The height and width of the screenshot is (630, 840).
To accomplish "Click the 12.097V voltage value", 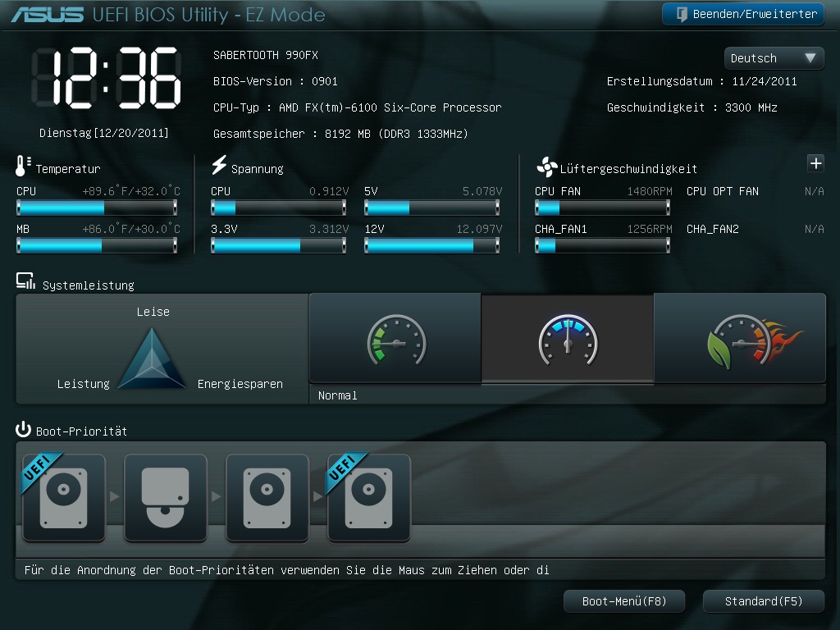I will [x=479, y=230].
